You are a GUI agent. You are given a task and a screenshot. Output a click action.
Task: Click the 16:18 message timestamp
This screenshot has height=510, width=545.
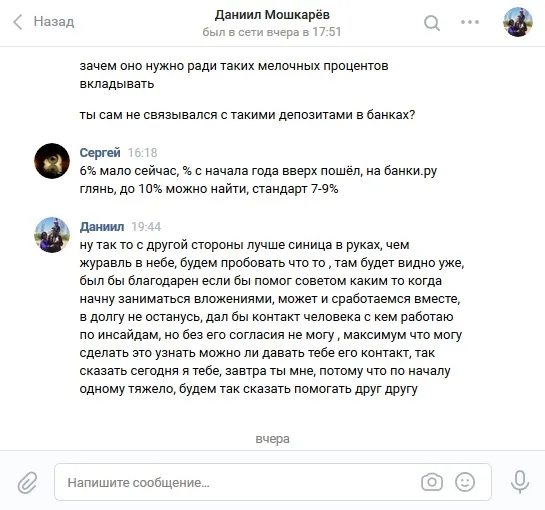click(143, 153)
